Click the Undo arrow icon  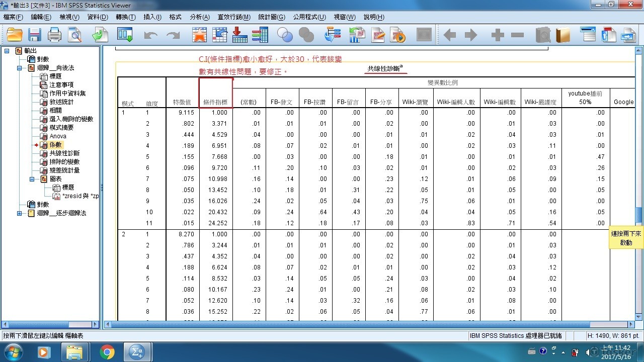(x=151, y=35)
